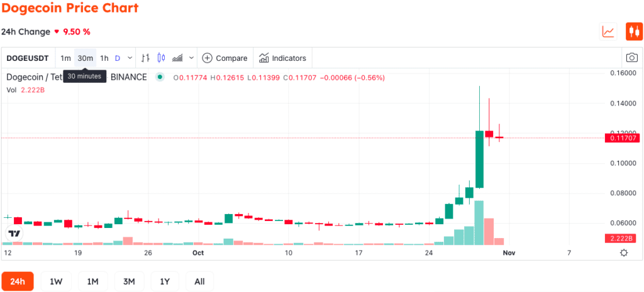Click the 0.16000 price axis label
644x292 pixels.
point(625,73)
